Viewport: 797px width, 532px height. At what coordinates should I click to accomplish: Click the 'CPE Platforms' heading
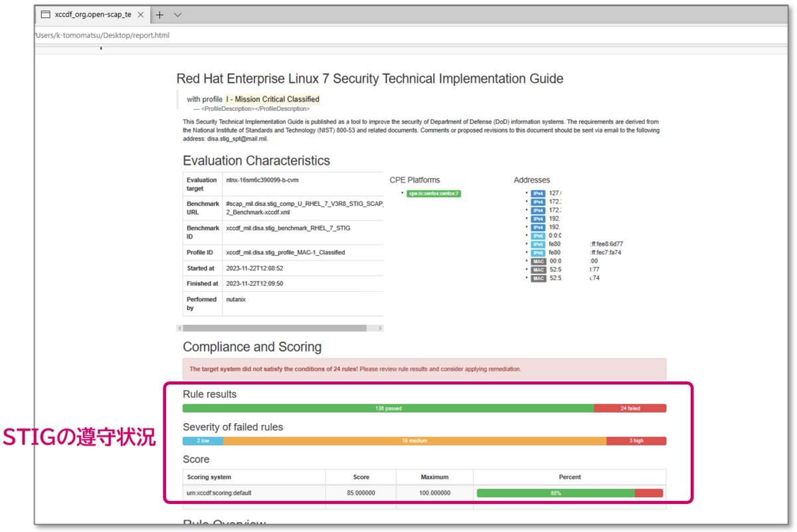point(414,179)
